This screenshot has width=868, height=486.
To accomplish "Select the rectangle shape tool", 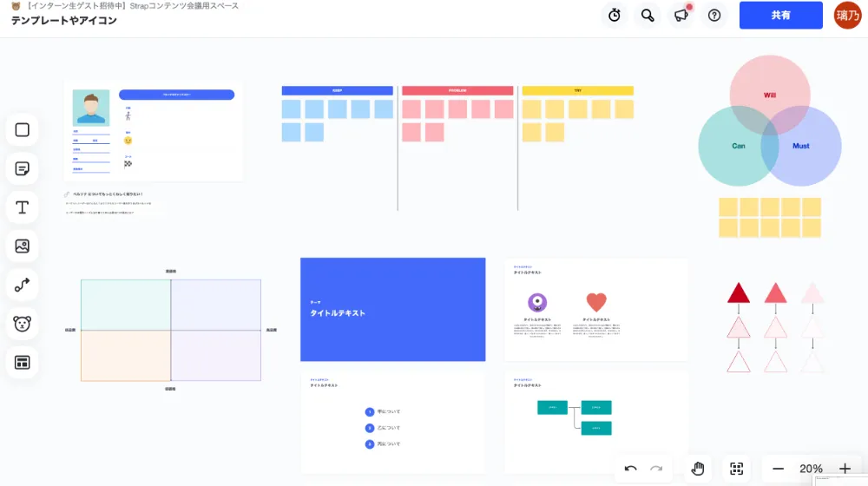I will (23, 130).
